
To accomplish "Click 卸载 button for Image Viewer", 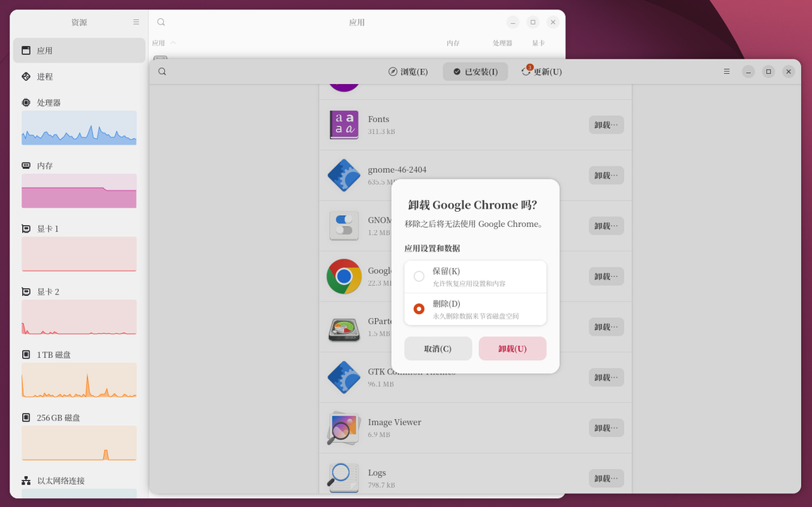I will tap(606, 428).
